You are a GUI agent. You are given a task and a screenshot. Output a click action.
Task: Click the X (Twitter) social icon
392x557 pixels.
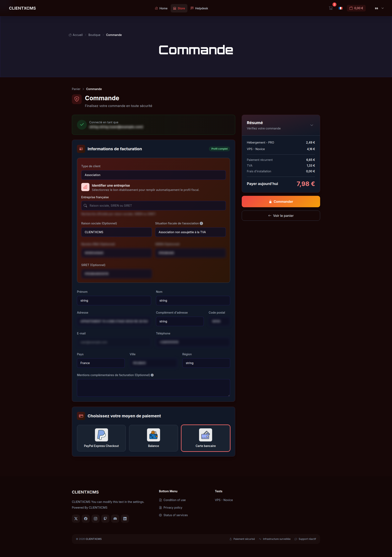76,518
